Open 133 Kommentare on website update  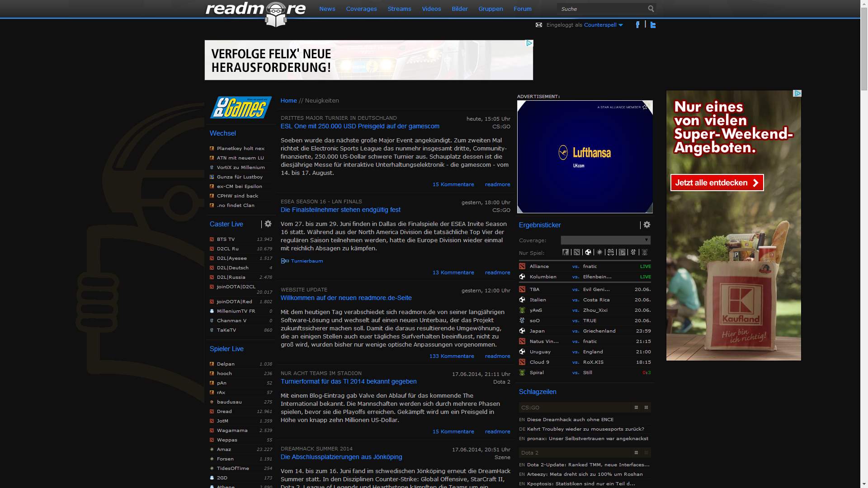(x=452, y=356)
